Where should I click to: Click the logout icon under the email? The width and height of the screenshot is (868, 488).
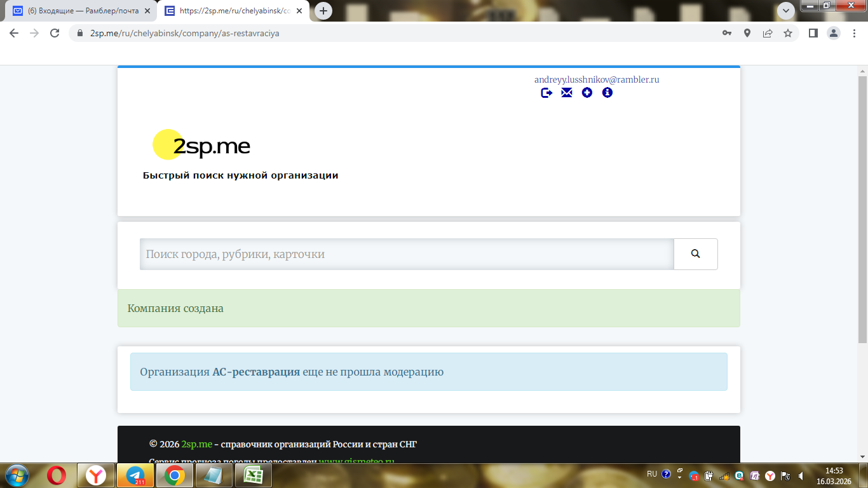(546, 93)
